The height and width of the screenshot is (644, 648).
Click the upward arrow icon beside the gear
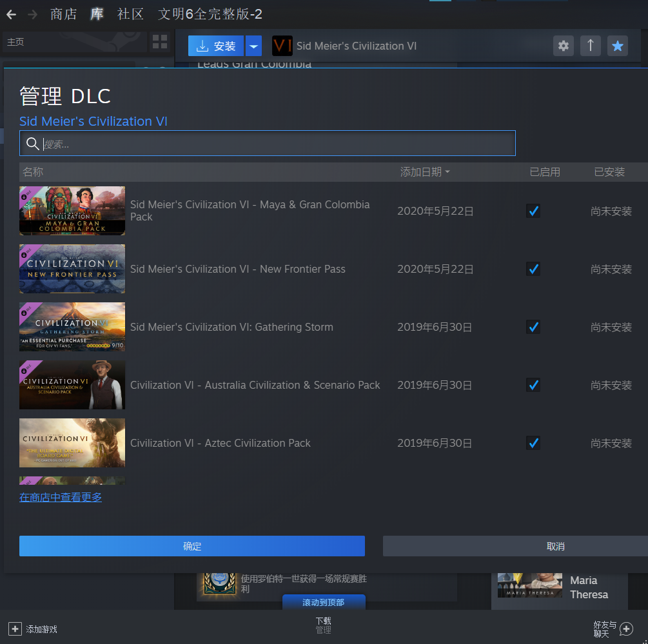click(591, 46)
